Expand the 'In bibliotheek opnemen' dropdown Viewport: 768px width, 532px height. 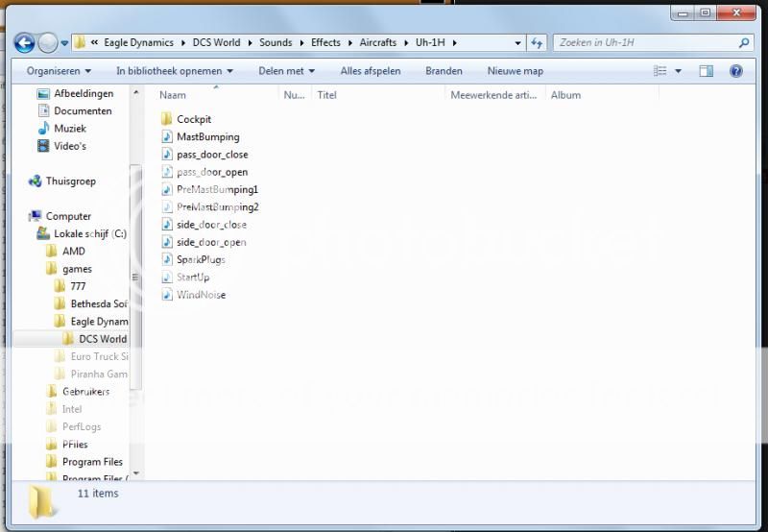point(175,71)
